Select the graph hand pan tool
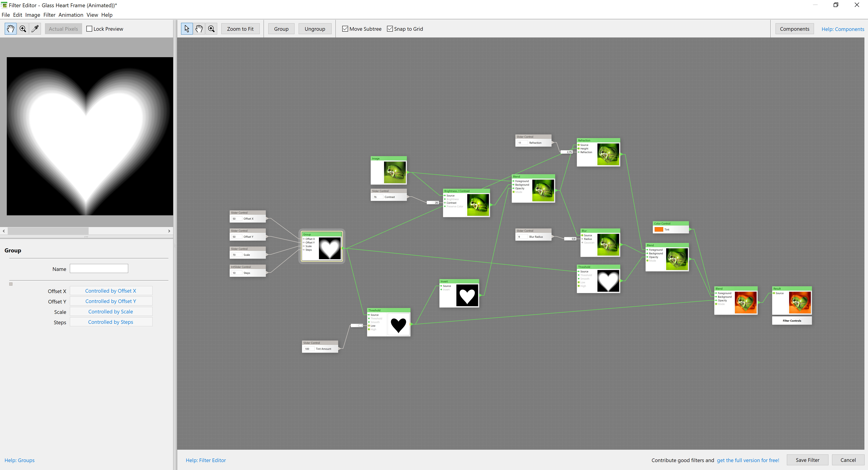This screenshot has width=868, height=470. pyautogui.click(x=199, y=29)
